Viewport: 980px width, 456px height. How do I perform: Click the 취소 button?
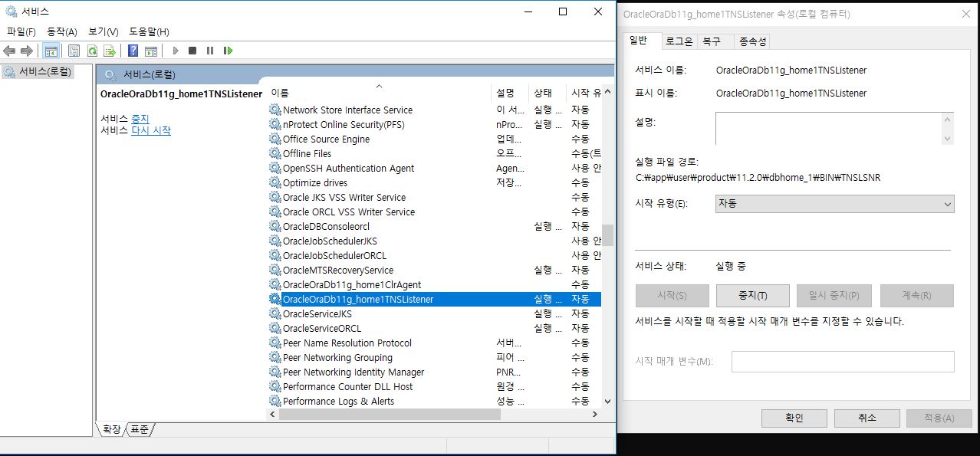(867, 418)
